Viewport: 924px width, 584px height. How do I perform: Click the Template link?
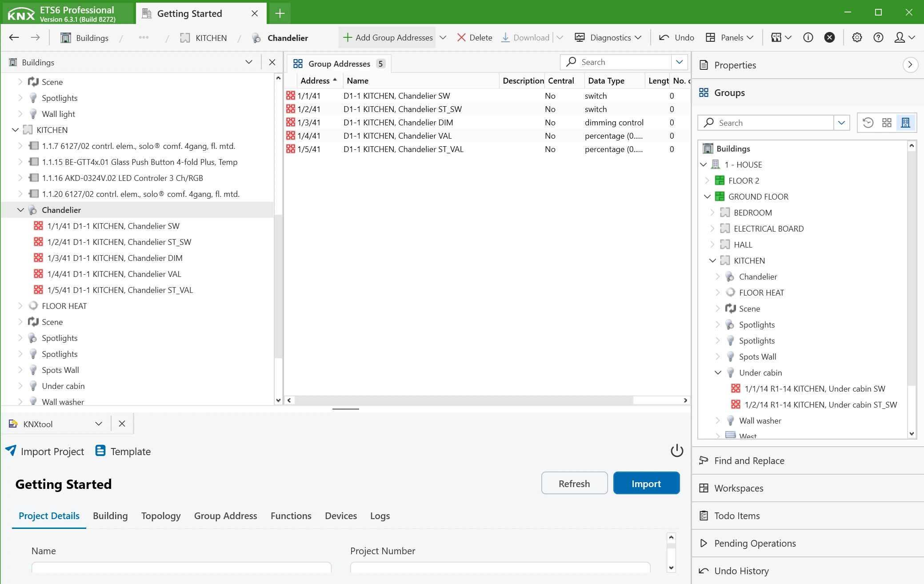(x=123, y=451)
